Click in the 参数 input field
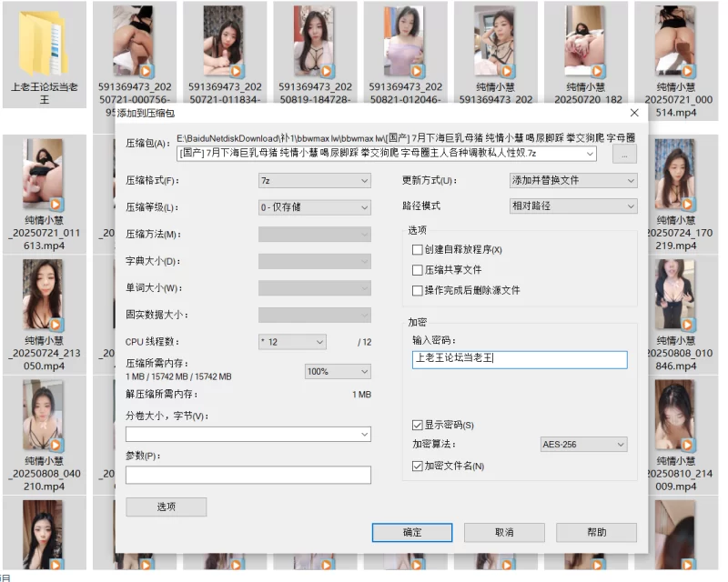This screenshot has height=582, width=728. 248,475
